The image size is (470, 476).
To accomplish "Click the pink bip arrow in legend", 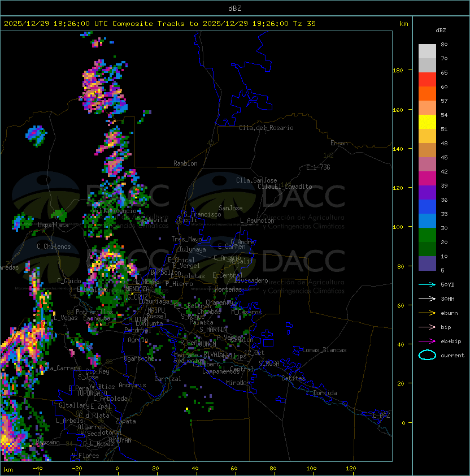I will coord(427,327).
